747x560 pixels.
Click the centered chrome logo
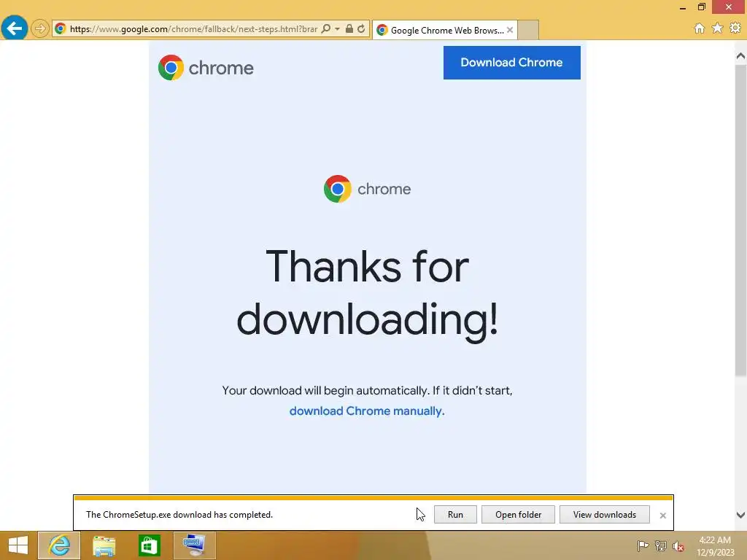[x=367, y=189]
